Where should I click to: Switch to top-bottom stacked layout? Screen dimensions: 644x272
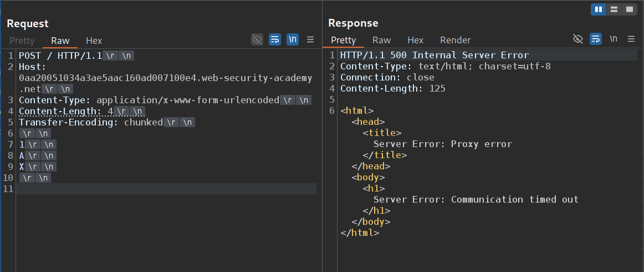coord(614,9)
